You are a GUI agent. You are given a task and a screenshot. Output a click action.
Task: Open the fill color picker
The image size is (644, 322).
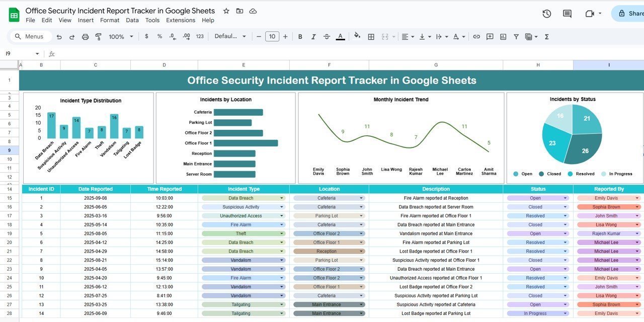357,37
